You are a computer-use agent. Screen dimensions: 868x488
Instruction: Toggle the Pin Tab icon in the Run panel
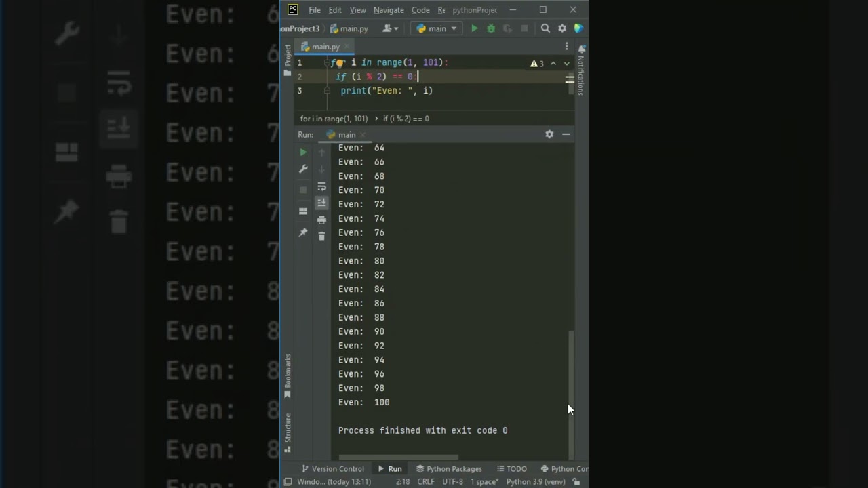[303, 232]
